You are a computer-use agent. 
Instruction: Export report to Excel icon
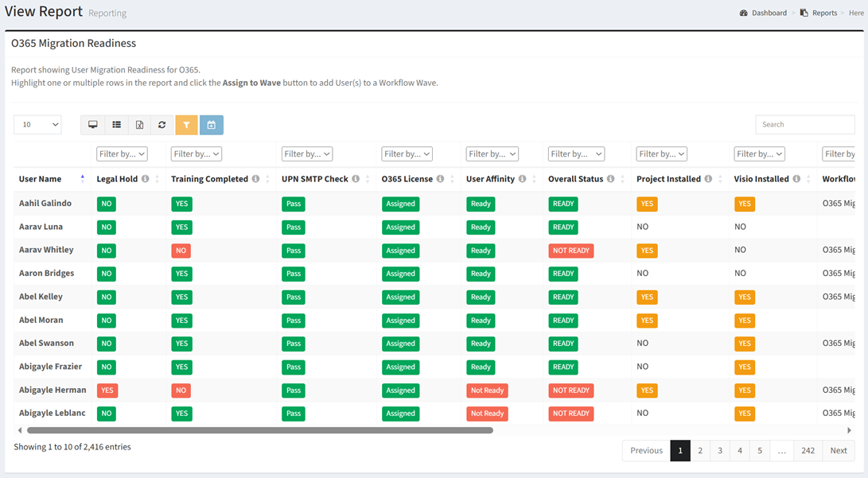139,125
